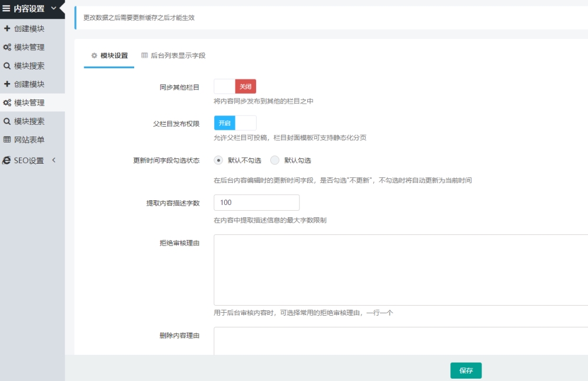Click the gear icon on 模块设置 tab
The image size is (588, 381).
94,55
